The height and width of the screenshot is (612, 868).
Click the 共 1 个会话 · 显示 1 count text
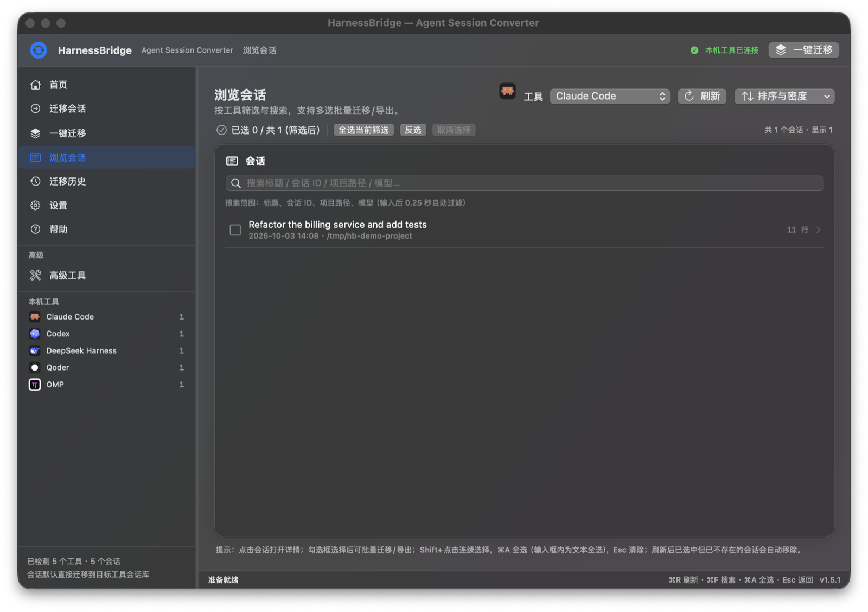[x=799, y=130]
